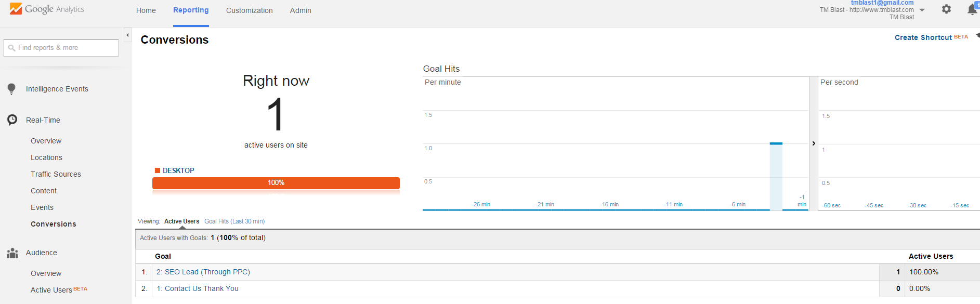Click the tmblast1@gmail.com account email
This screenshot has width=980, height=304.
tap(882, 3)
